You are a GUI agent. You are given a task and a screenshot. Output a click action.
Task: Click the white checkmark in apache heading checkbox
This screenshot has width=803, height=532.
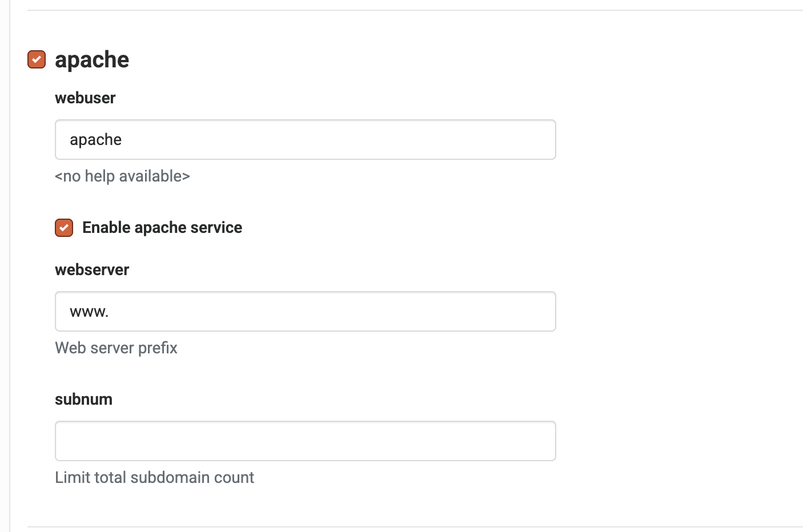point(37,59)
